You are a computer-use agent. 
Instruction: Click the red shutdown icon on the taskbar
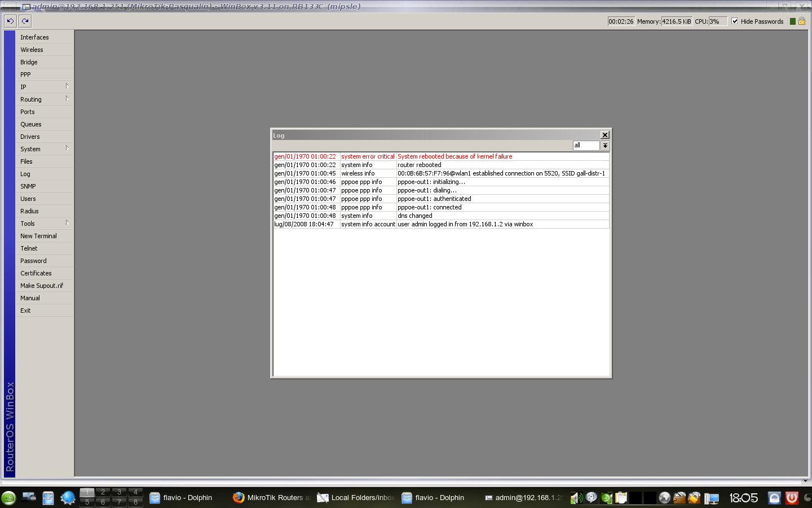click(x=792, y=498)
